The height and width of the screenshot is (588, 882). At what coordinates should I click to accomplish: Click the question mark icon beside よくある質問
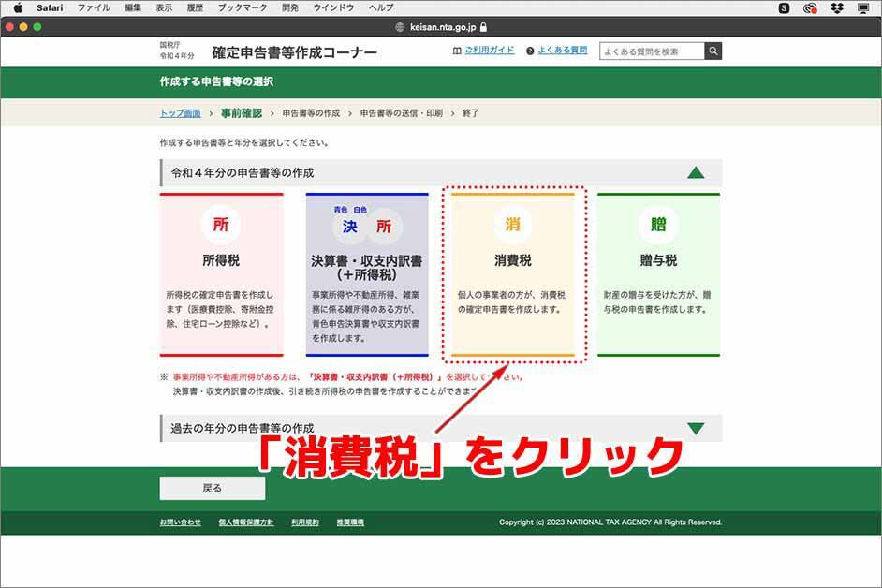530,51
